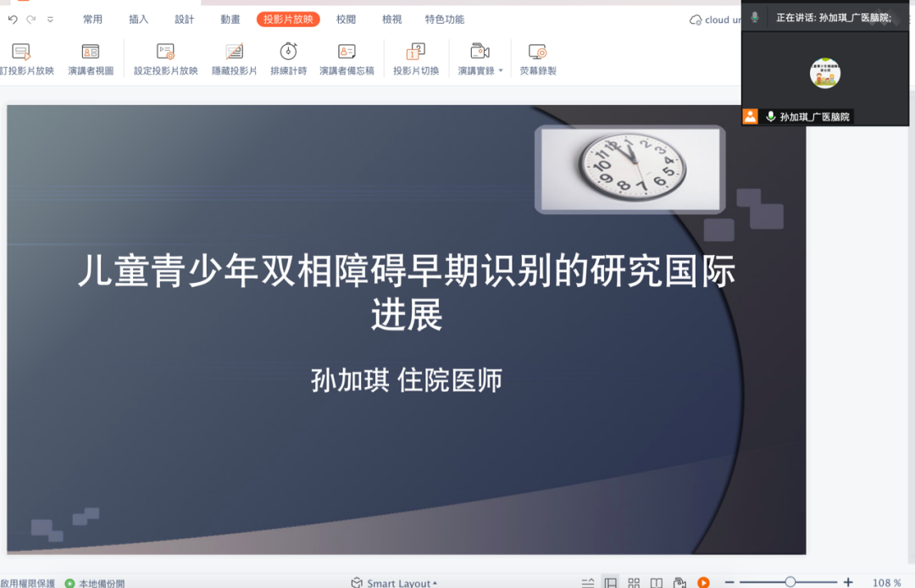
Task: Open the Smart Layout menu
Action: pos(394,583)
